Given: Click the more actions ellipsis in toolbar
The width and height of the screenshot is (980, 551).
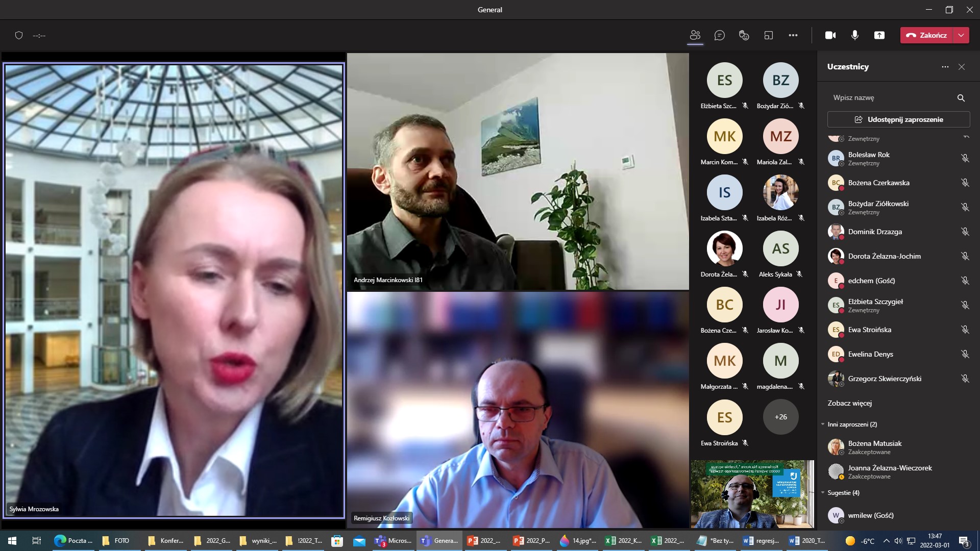Looking at the screenshot, I should (x=794, y=35).
